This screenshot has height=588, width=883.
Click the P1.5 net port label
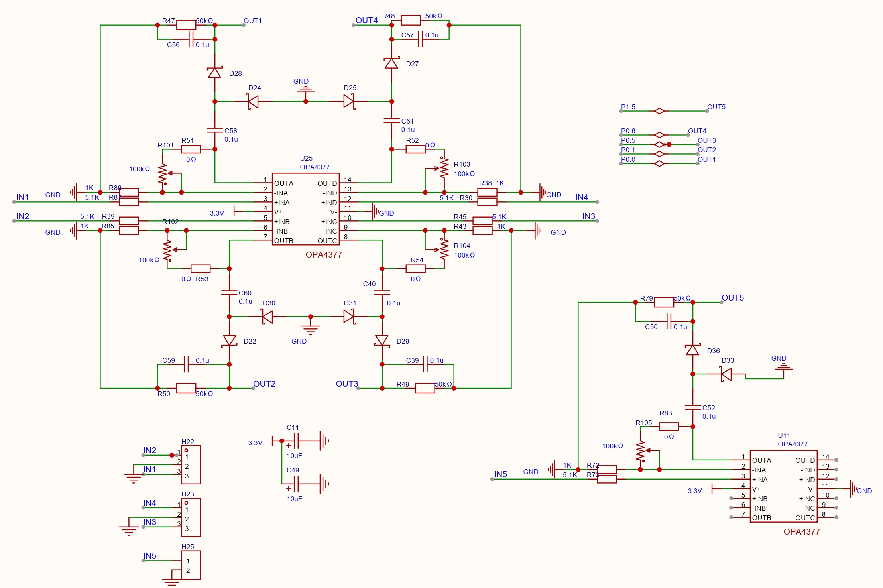(628, 107)
